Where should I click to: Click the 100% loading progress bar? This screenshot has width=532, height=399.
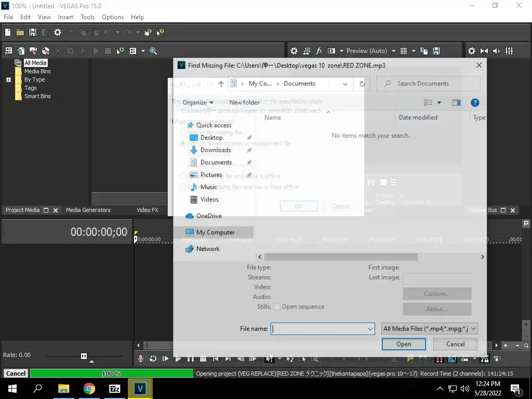coord(112,374)
